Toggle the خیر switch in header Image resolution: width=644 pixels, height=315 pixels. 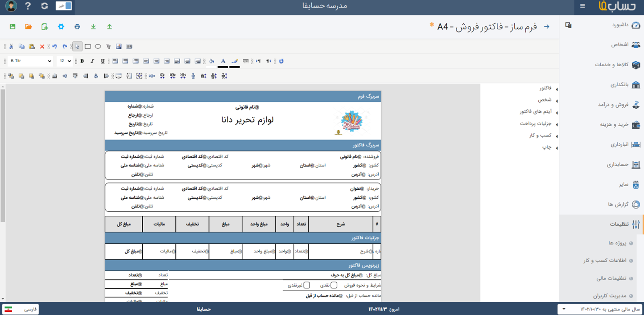click(x=63, y=6)
